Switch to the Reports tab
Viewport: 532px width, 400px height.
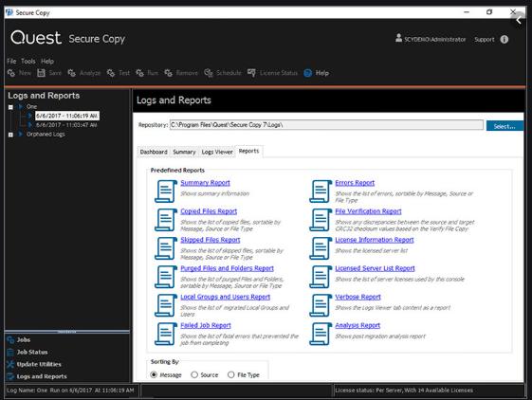[248, 151]
